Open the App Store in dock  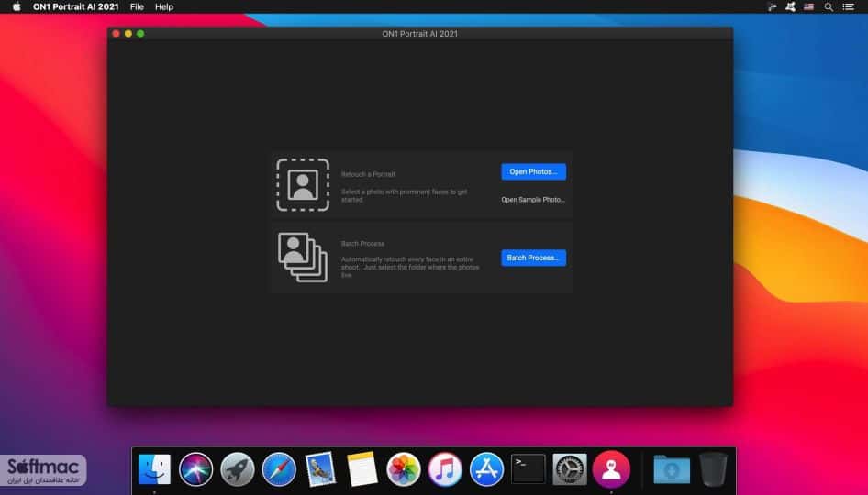coord(486,469)
